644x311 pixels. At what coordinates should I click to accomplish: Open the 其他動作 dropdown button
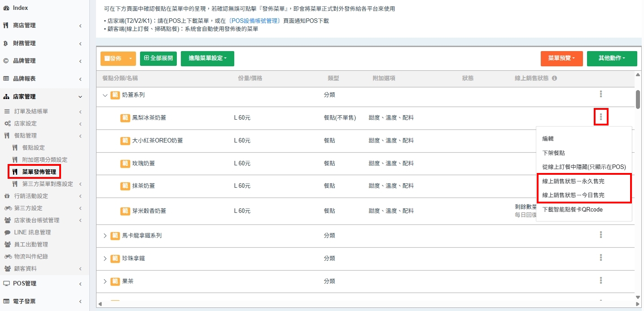pyautogui.click(x=612, y=58)
